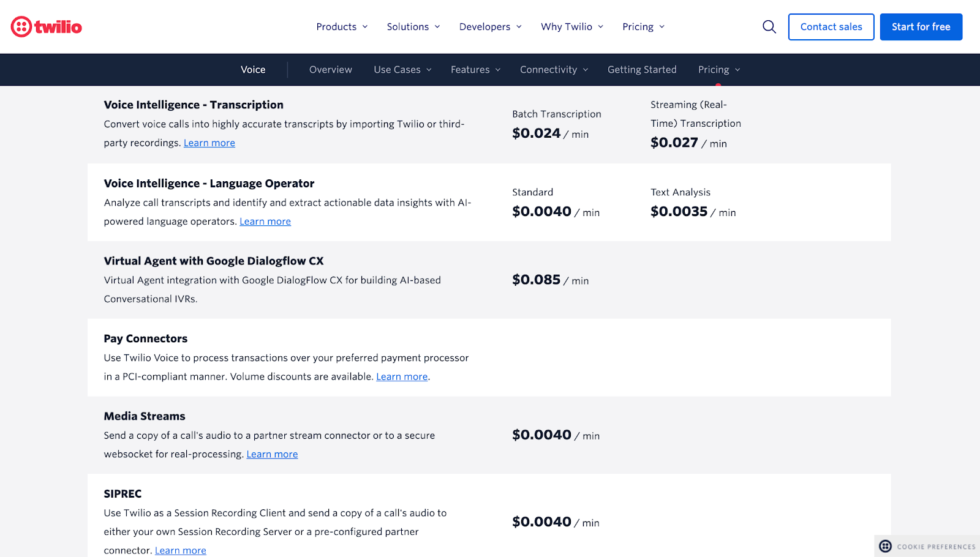
Task: Expand the Products menu
Action: [342, 27]
